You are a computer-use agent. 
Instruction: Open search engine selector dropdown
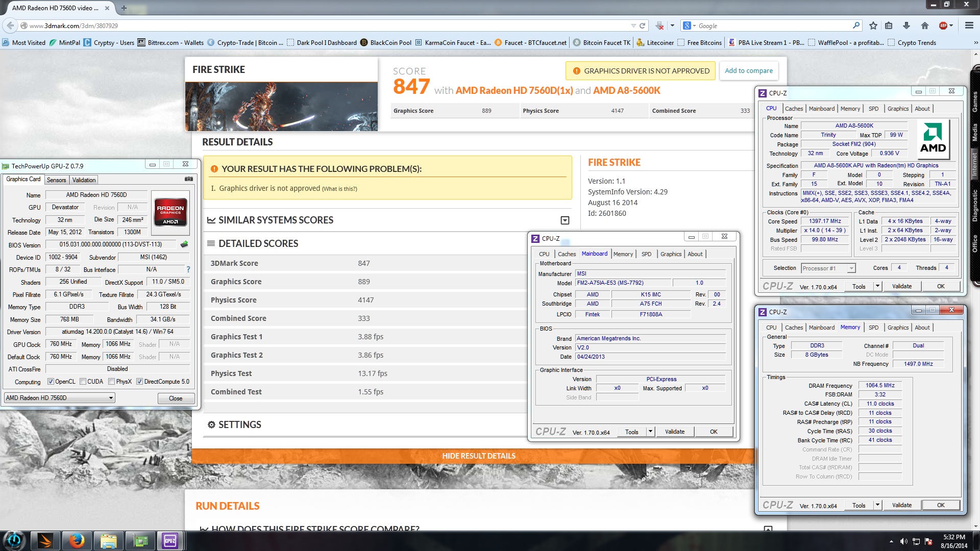click(690, 26)
